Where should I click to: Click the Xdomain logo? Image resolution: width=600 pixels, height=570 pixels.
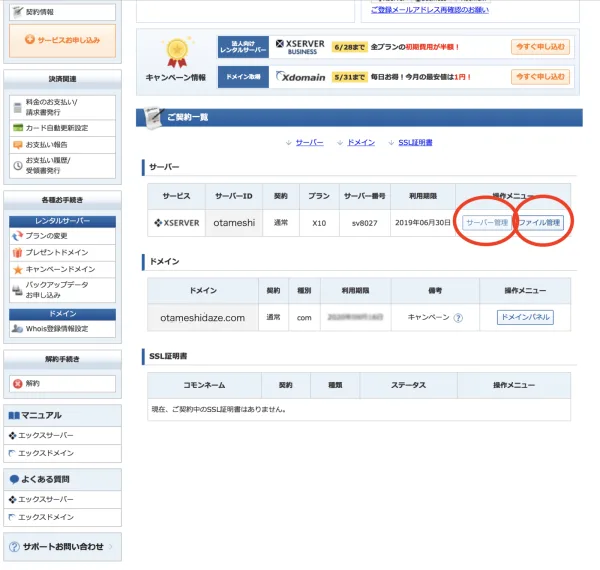[300, 77]
